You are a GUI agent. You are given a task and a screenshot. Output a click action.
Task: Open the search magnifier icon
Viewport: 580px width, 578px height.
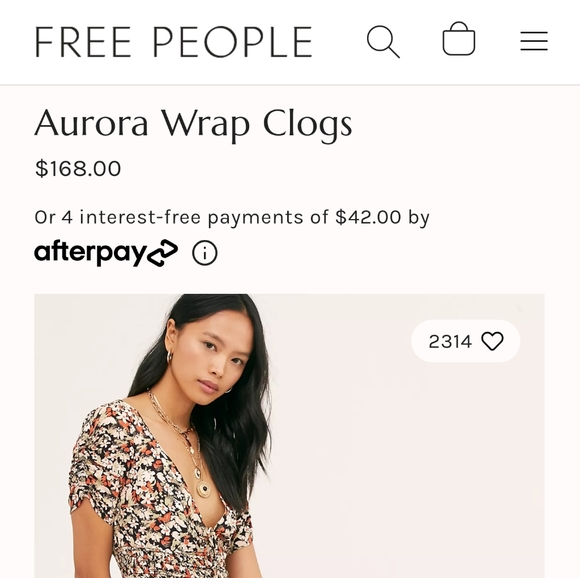(383, 41)
